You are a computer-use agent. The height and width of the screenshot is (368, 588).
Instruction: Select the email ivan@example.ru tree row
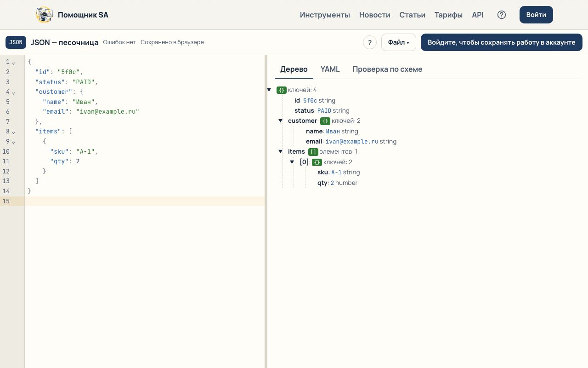[351, 142]
